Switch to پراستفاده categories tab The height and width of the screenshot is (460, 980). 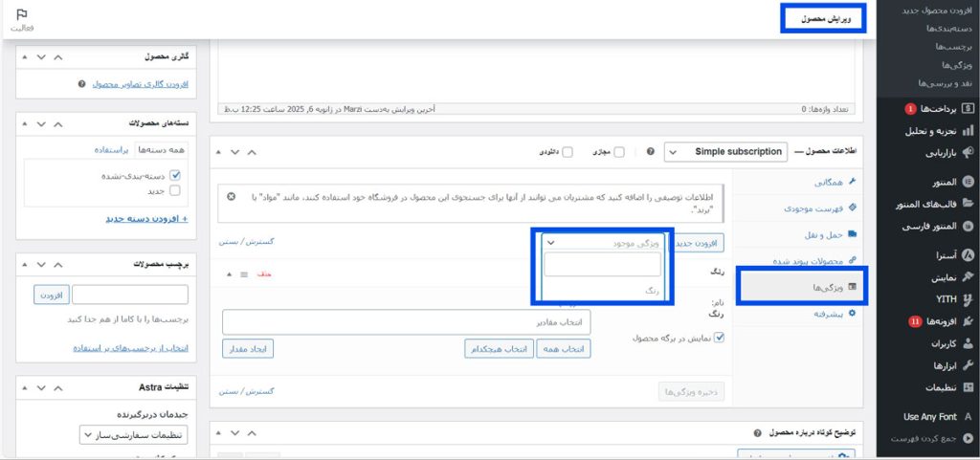tap(111, 150)
